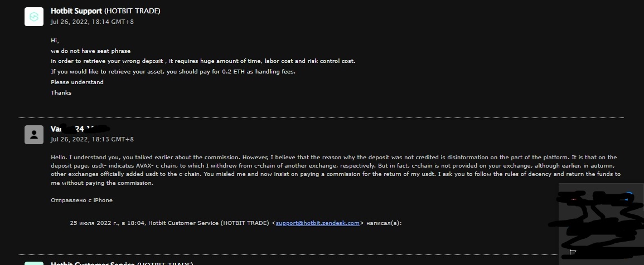Image resolution: width=644 pixels, height=265 pixels.
Task: Click the 0.2 ETH handling fees sentence
Action: click(x=173, y=71)
